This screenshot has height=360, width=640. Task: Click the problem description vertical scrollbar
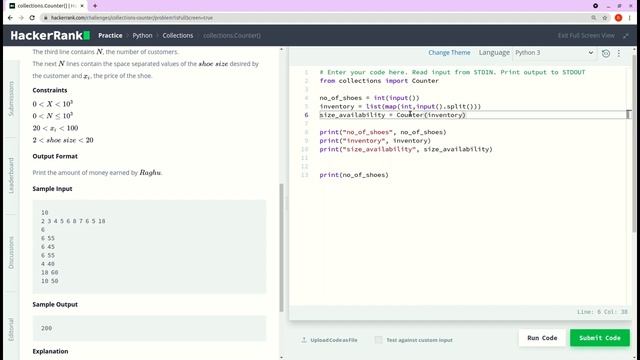pos(281,247)
